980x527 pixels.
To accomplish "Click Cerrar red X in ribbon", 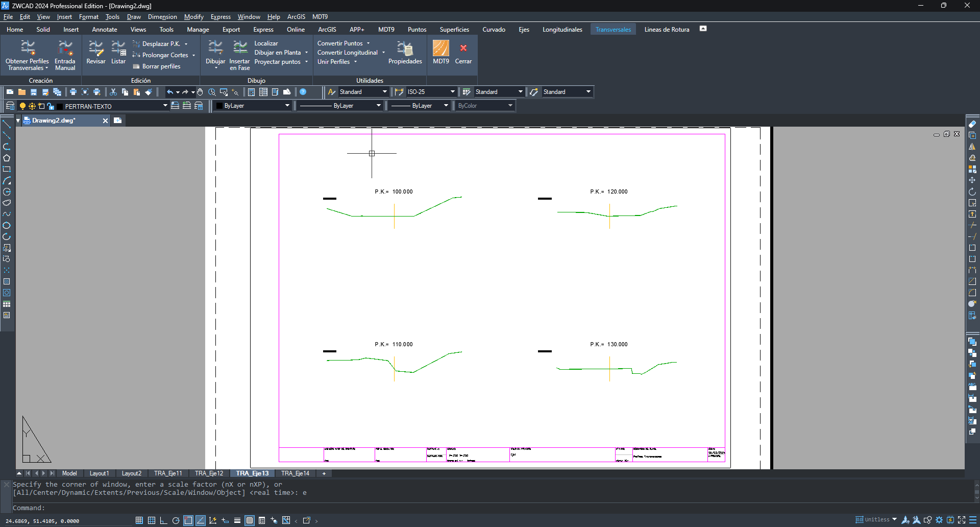I will (463, 48).
